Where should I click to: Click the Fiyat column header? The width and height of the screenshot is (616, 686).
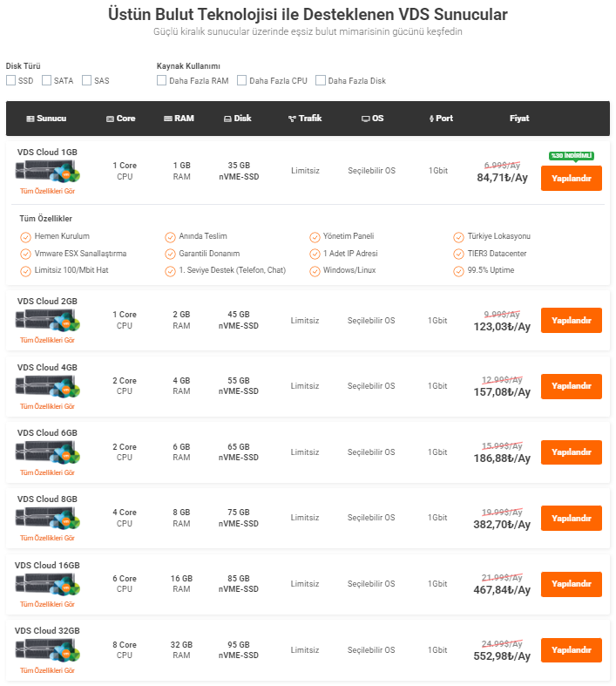[519, 119]
